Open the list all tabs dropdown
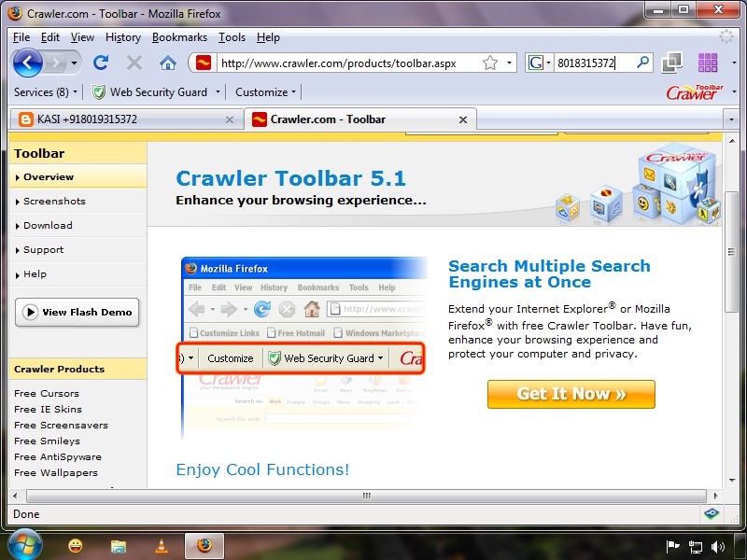 click(x=731, y=119)
